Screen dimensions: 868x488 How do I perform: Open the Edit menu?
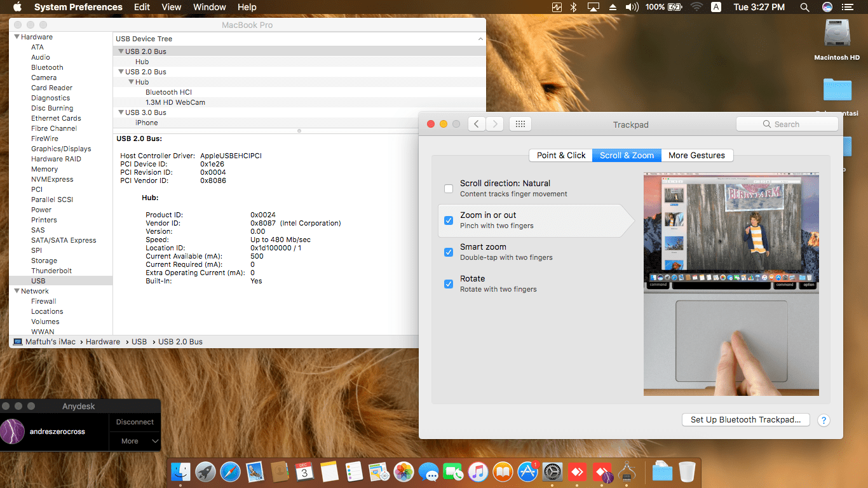coord(142,7)
